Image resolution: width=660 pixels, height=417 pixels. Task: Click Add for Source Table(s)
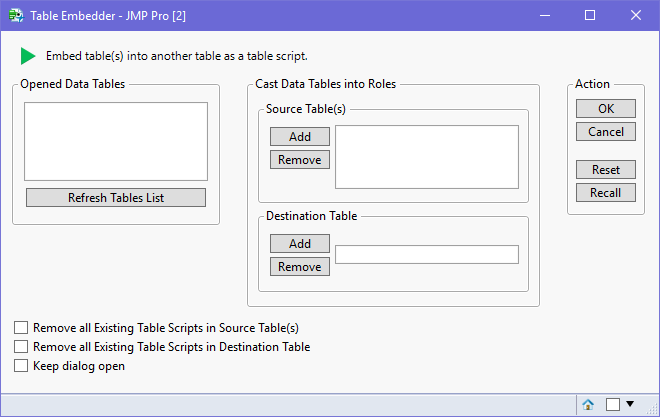[x=300, y=137]
